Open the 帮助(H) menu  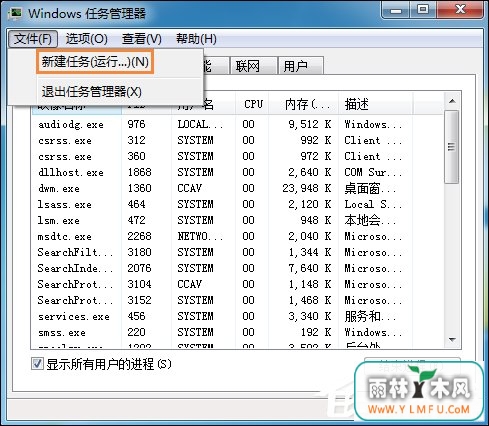pyautogui.click(x=196, y=39)
